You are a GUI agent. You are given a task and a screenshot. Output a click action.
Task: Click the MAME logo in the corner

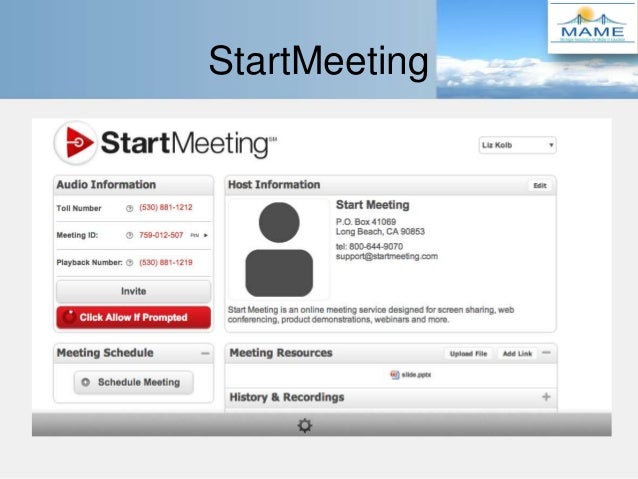click(x=592, y=27)
